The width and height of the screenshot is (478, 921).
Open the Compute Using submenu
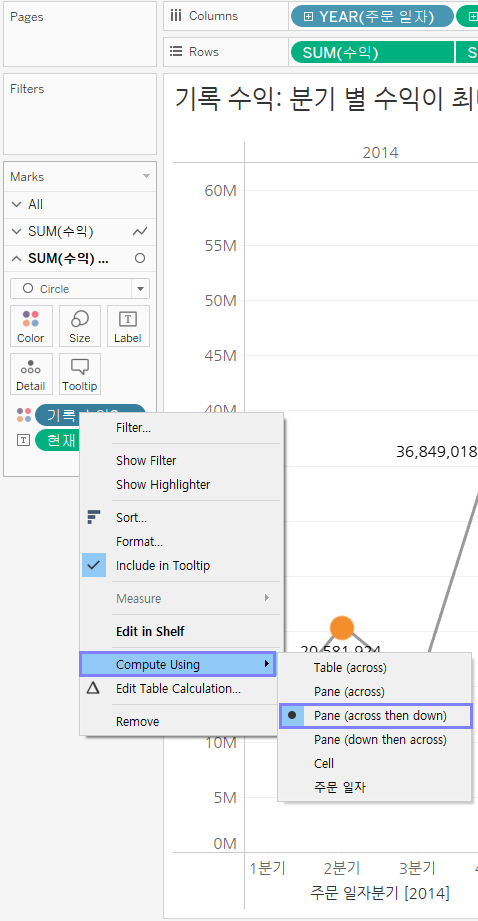(x=178, y=664)
